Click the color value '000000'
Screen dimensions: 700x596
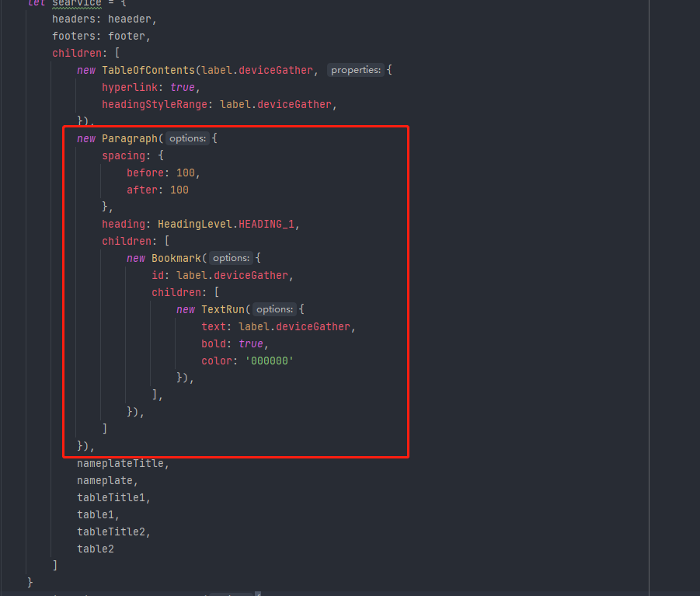tap(269, 361)
